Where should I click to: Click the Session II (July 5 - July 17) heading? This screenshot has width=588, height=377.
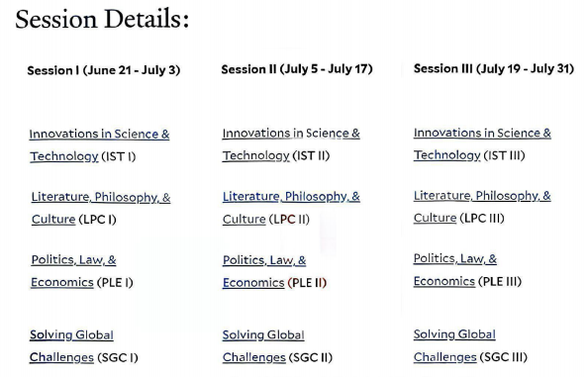pyautogui.click(x=297, y=69)
